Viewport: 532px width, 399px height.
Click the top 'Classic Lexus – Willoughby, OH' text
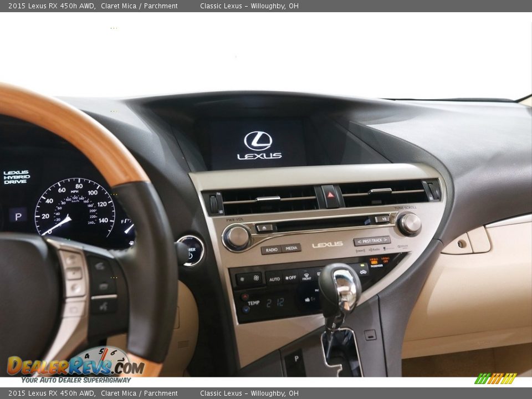click(x=249, y=6)
